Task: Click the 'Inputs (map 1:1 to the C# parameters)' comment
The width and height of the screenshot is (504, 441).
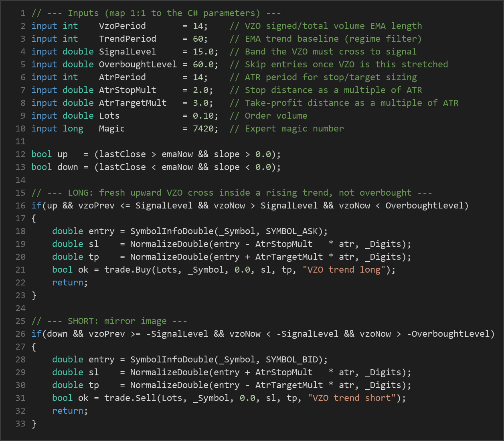Action: (164, 13)
